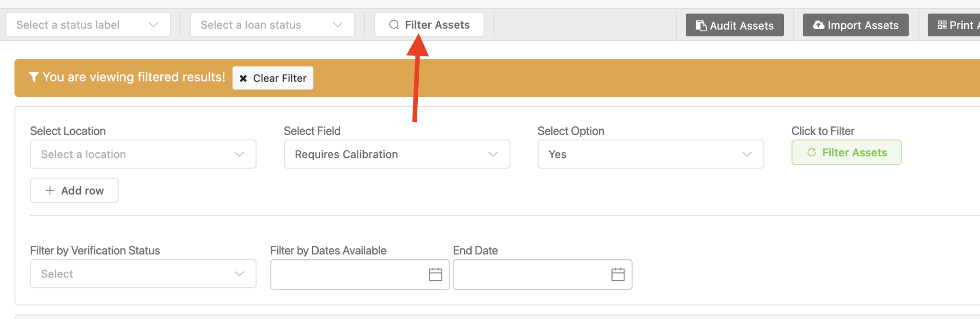Click the top Filter Assets search button

click(x=429, y=25)
